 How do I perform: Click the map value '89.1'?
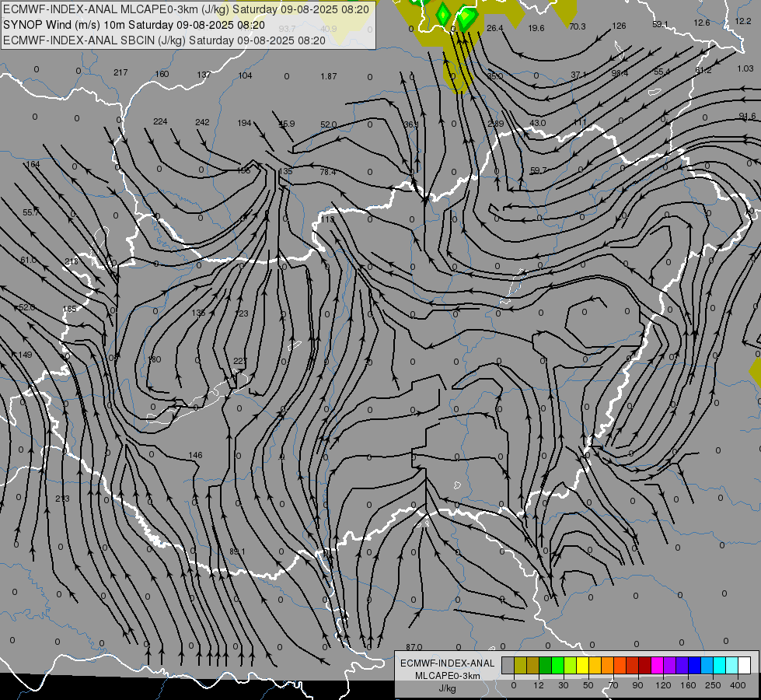(237, 552)
